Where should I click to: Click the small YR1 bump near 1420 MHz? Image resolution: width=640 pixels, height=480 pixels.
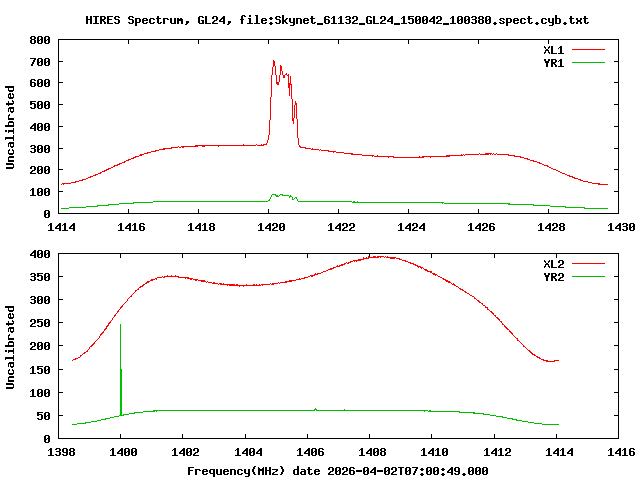[282, 196]
